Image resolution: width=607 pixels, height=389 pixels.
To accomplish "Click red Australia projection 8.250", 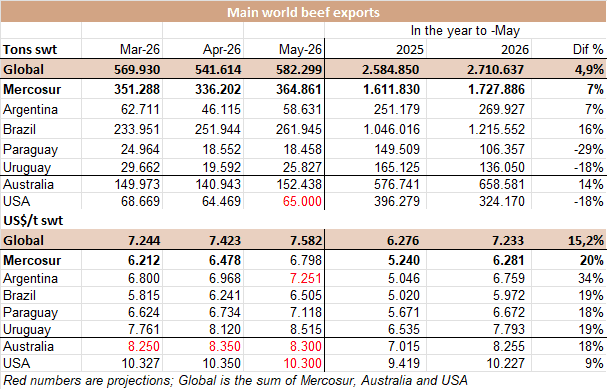I will (144, 346).
